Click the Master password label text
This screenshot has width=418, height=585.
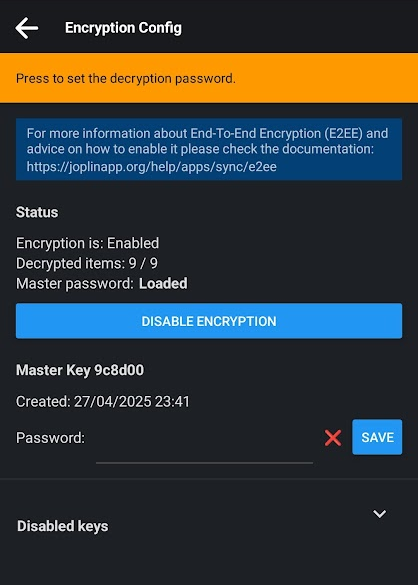click(x=74, y=284)
